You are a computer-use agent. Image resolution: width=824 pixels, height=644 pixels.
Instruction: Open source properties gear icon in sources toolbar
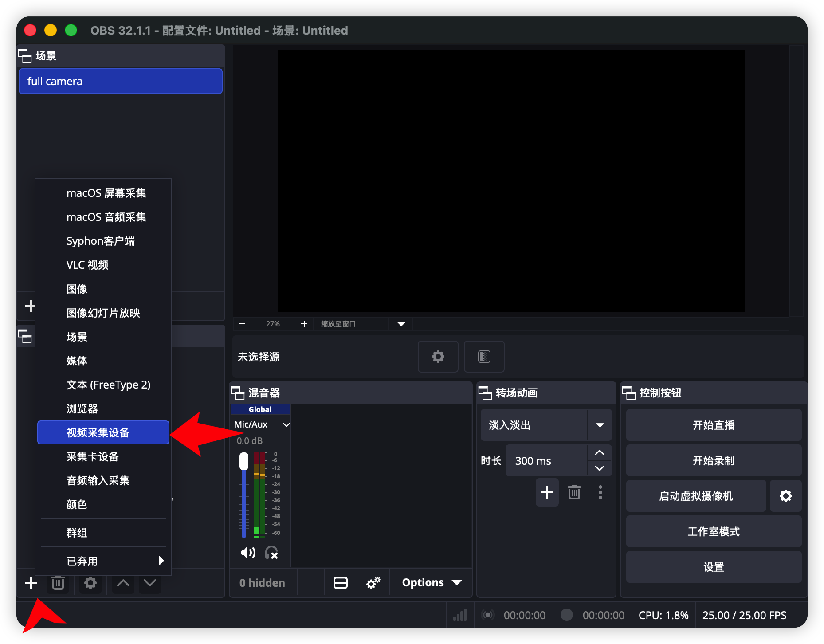90,583
